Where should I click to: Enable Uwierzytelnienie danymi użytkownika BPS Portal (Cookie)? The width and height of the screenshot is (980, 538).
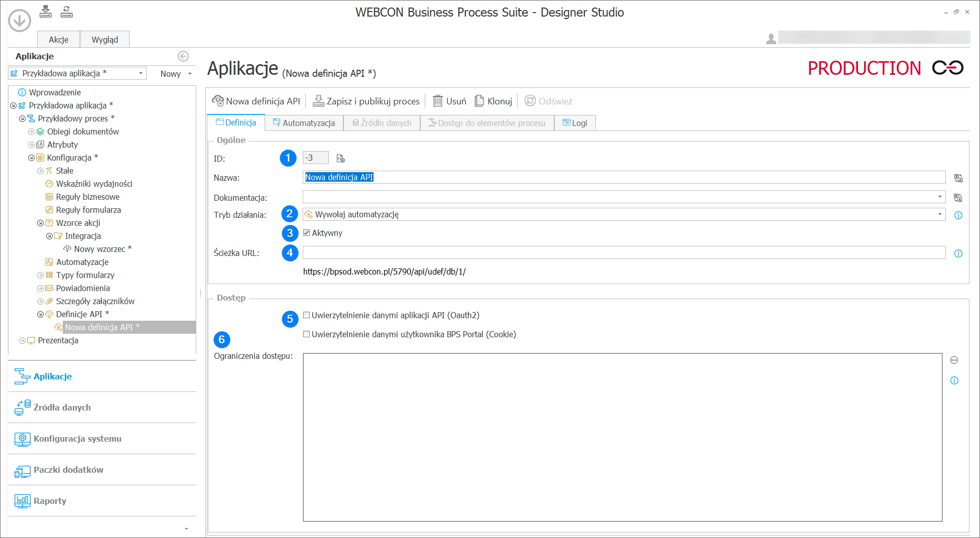point(306,334)
